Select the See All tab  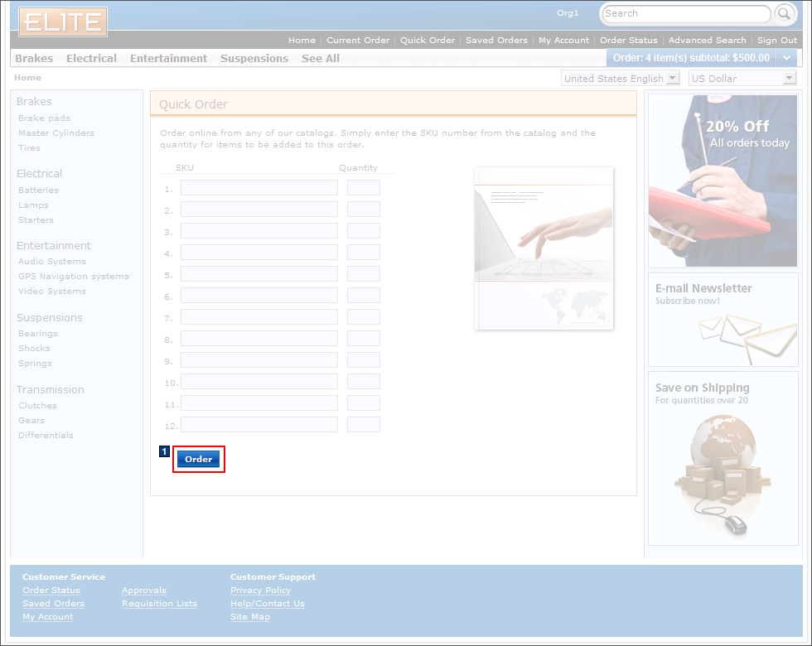(321, 59)
